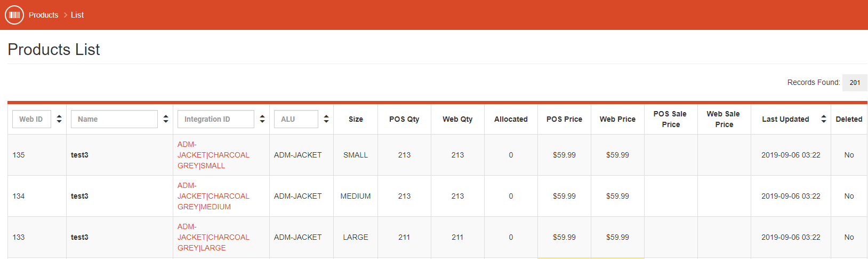Click the Records Found count 201
The height and width of the screenshot is (259, 868).
tap(855, 83)
